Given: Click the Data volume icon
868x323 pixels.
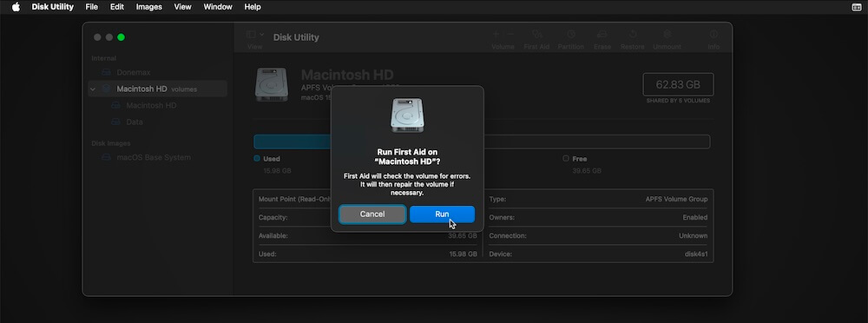Looking at the screenshot, I should pos(115,122).
